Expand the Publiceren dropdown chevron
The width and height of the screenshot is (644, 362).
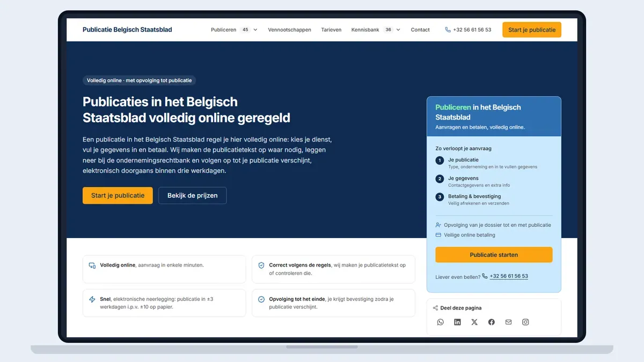tap(255, 30)
